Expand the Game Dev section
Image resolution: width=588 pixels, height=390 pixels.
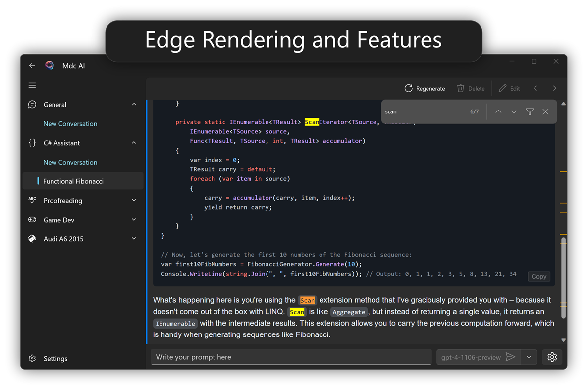[x=134, y=220]
